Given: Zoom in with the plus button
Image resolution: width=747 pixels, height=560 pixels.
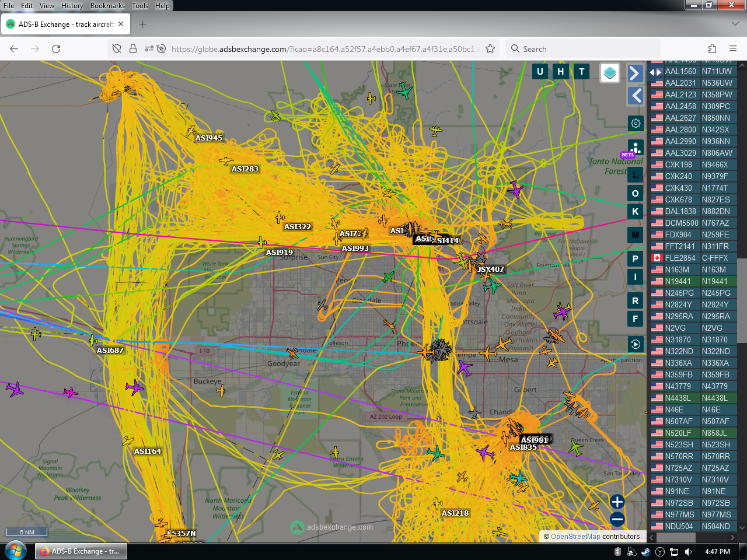Looking at the screenshot, I should pos(617,502).
